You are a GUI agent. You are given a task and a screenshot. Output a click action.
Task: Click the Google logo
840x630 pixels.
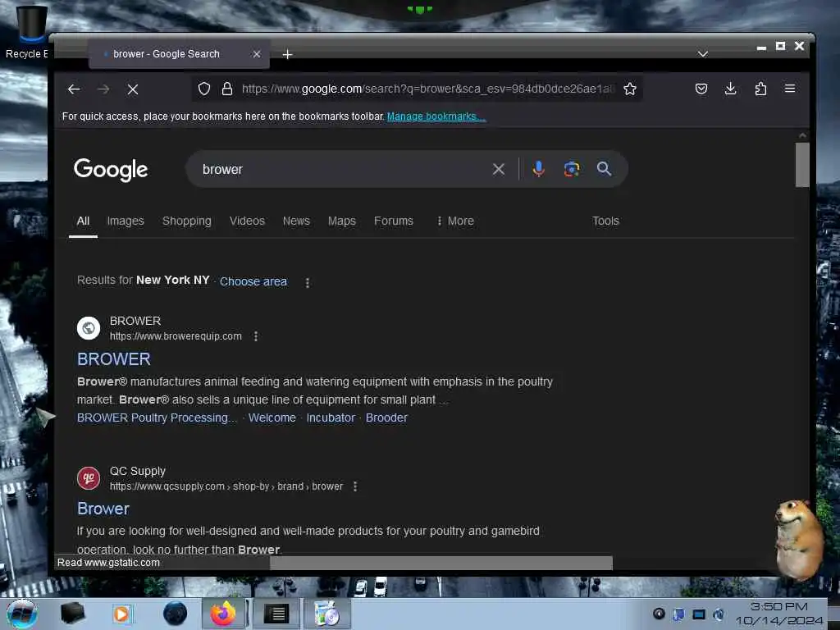pyautogui.click(x=111, y=170)
